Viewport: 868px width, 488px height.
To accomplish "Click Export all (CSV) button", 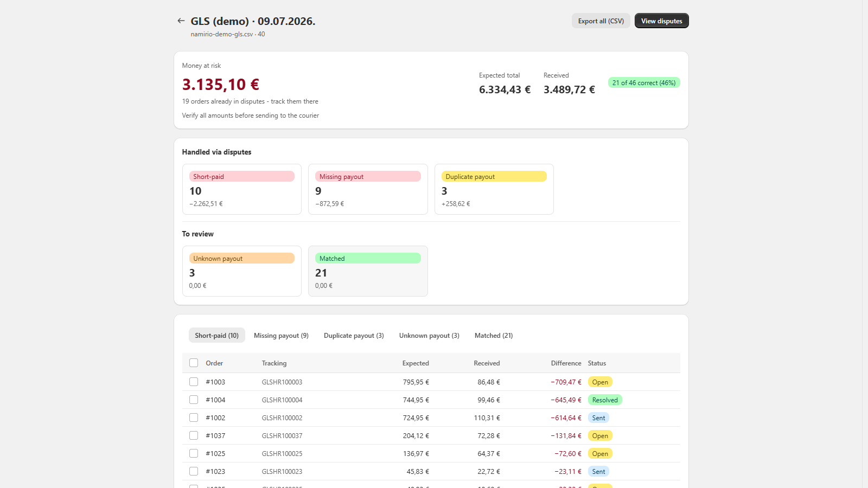I will click(601, 21).
